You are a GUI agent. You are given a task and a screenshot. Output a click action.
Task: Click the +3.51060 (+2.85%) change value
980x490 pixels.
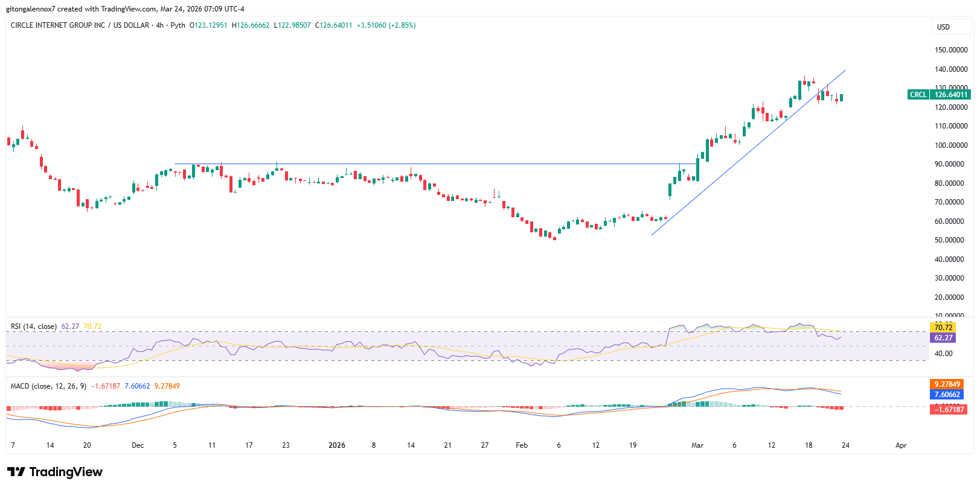(386, 25)
